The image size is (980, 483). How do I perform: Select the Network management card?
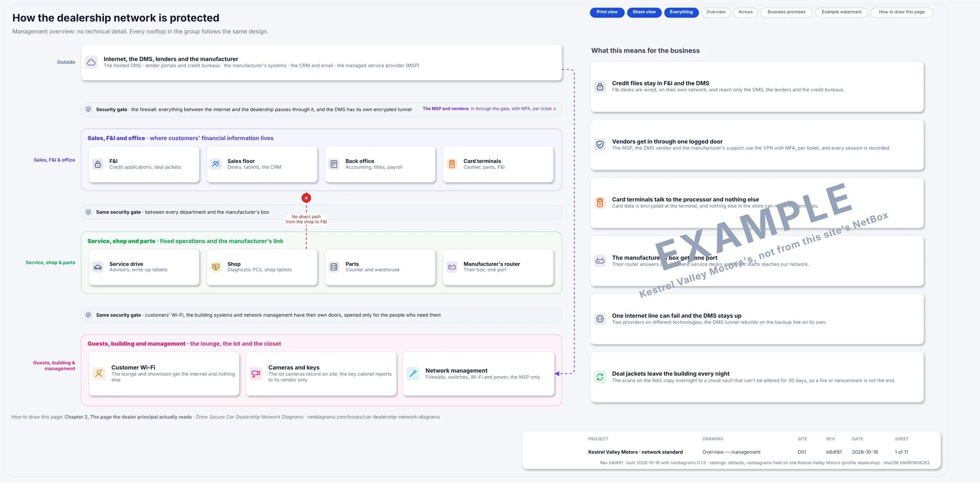point(479,373)
